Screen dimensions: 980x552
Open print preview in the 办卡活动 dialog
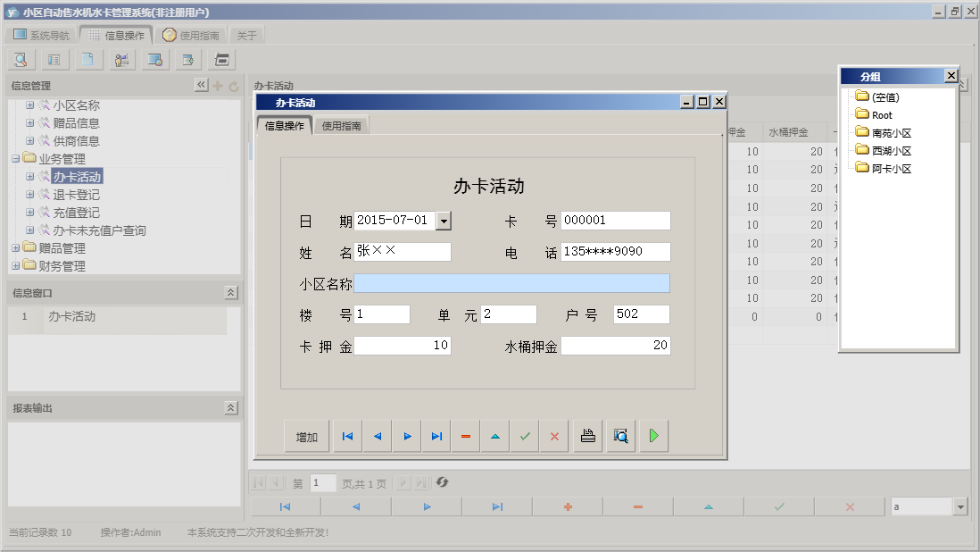pos(619,436)
